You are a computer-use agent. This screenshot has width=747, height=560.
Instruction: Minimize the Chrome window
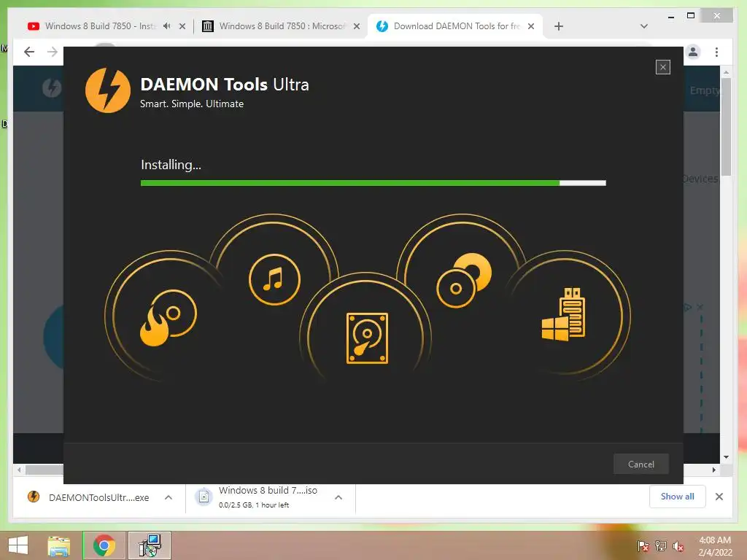(671, 16)
